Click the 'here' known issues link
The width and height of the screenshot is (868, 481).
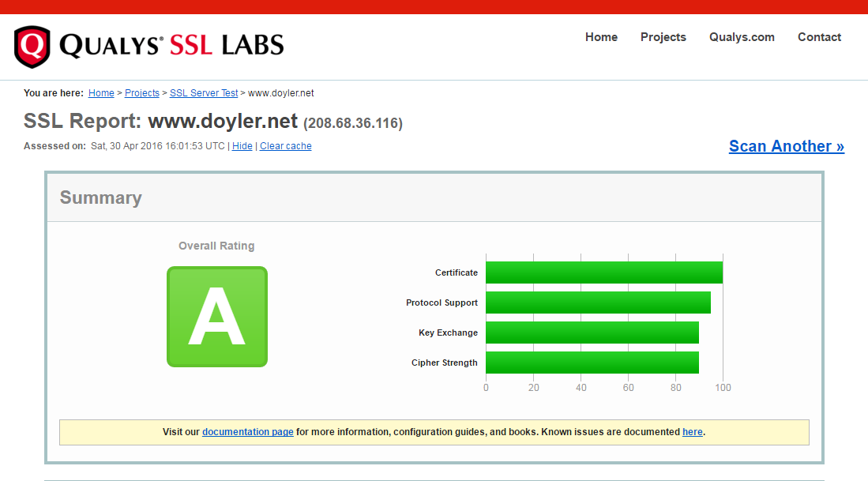coord(693,432)
